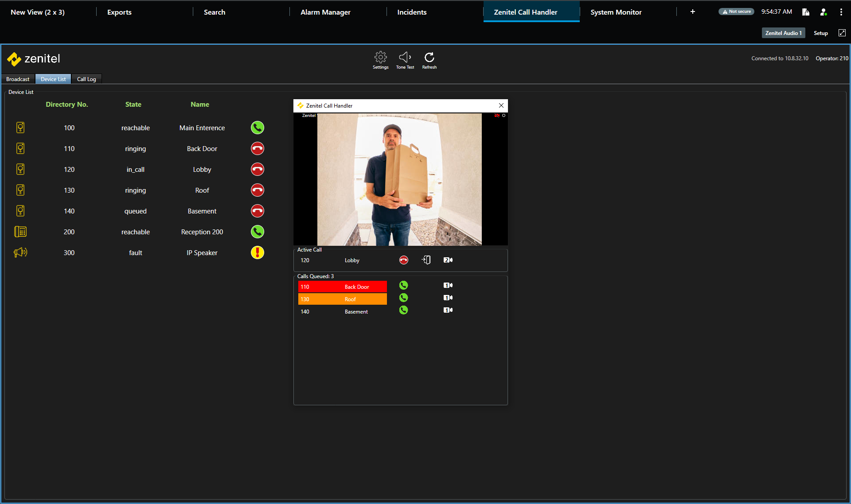
Task: Hang up the Lobby call in device list
Action: [x=258, y=169]
